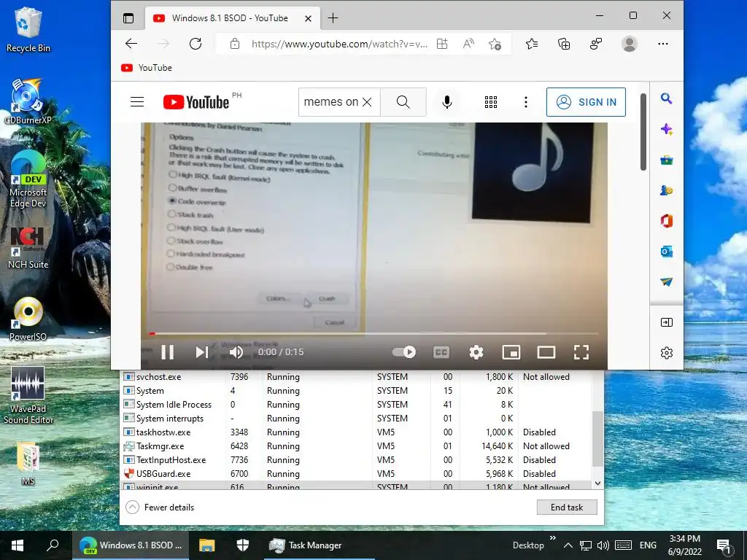The width and height of the screenshot is (747, 560).
Task: Select System Idle Process row
Action: click(x=356, y=404)
